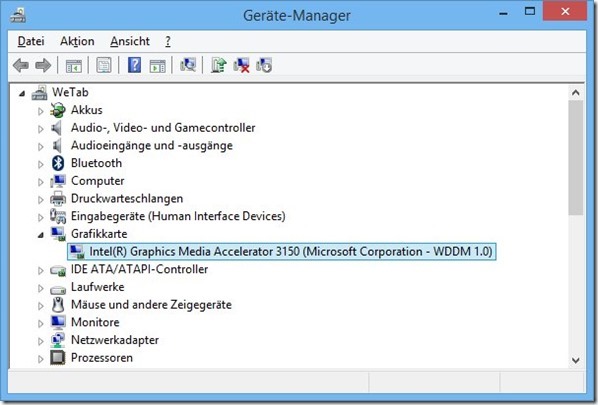The image size is (598, 405).
Task: Click the Update driver software toolbar icon
Action: pos(219,65)
